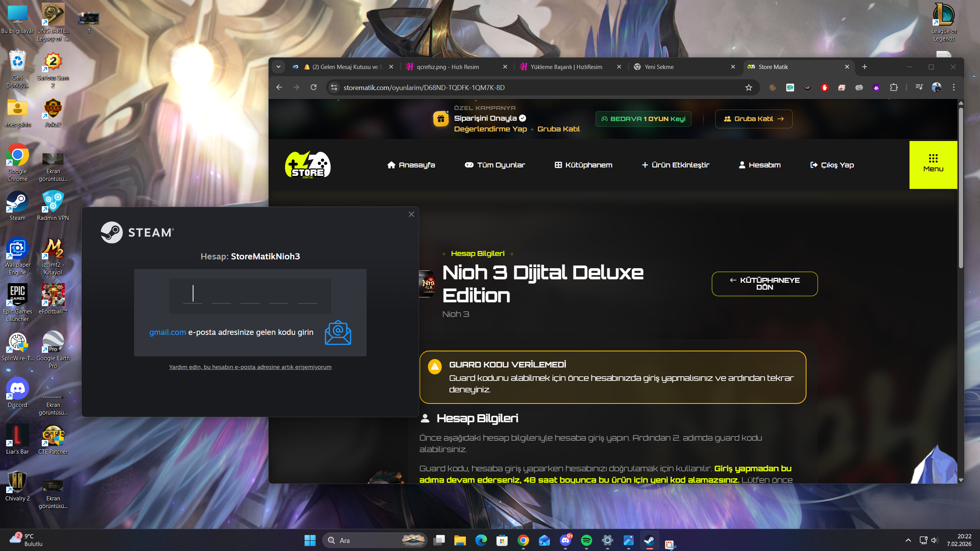Open the eFootball desktop shortcut
Image resolution: width=980 pixels, height=551 pixels.
pos(53,300)
